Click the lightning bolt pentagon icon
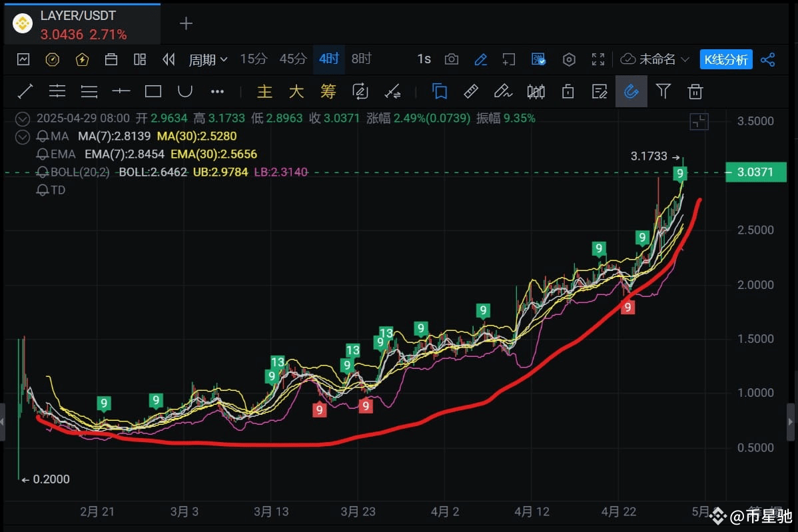 [x=82, y=59]
